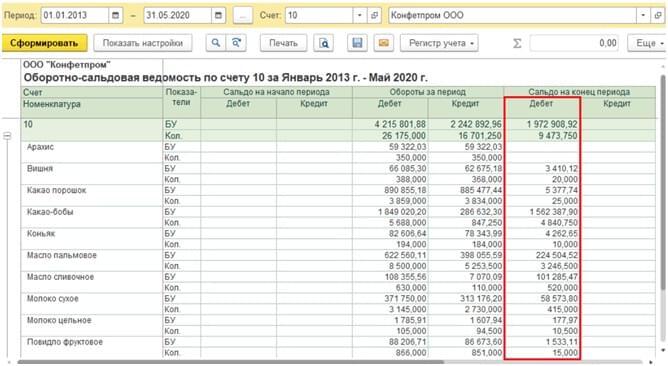Click the Сформировать button
The width and height of the screenshot is (668, 366).
click(x=45, y=43)
